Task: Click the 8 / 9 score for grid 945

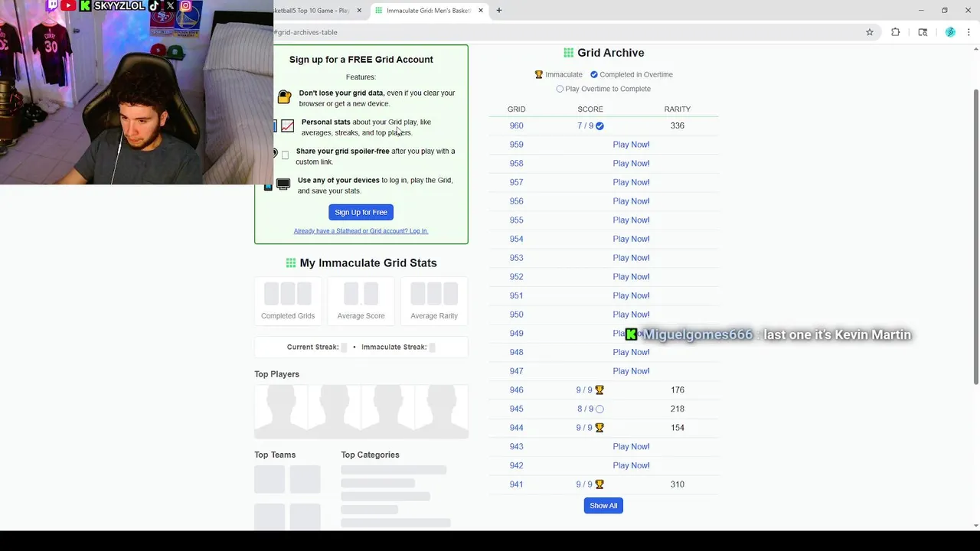Action: tap(585, 409)
